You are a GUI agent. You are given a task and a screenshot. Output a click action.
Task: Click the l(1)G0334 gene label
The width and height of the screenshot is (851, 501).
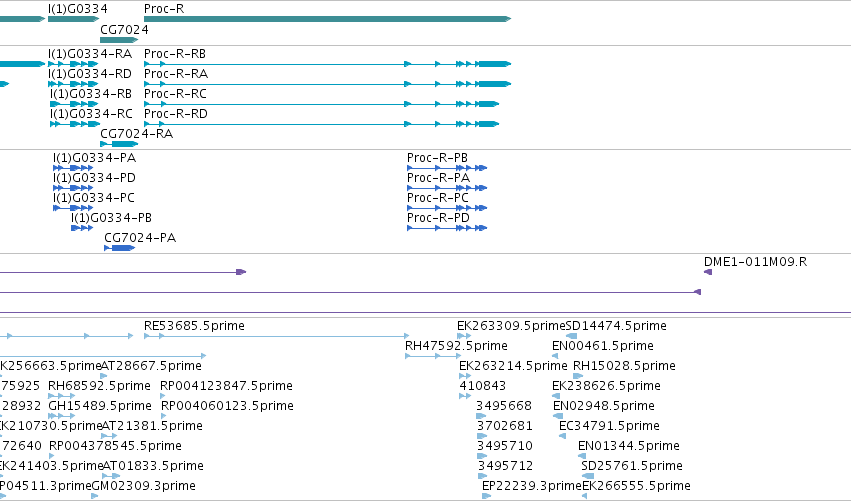pos(78,9)
